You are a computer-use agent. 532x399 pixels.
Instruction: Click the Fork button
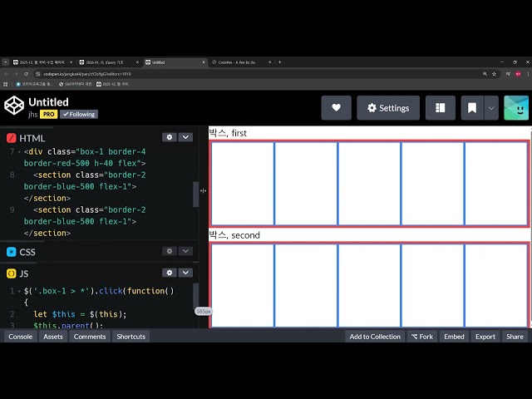(421, 337)
